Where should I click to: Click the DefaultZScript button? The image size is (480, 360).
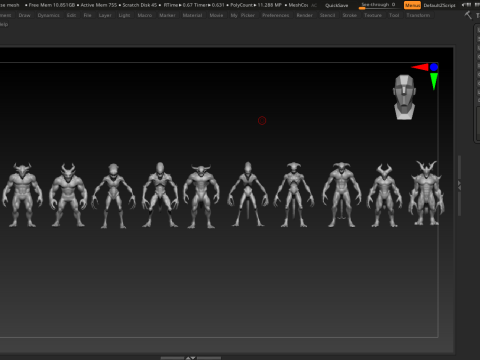click(x=439, y=5)
